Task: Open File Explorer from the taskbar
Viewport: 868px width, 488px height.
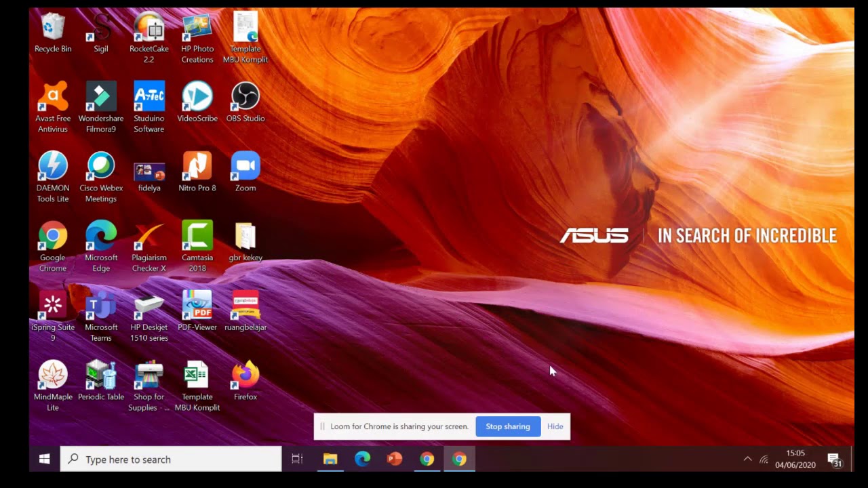Action: click(x=330, y=460)
